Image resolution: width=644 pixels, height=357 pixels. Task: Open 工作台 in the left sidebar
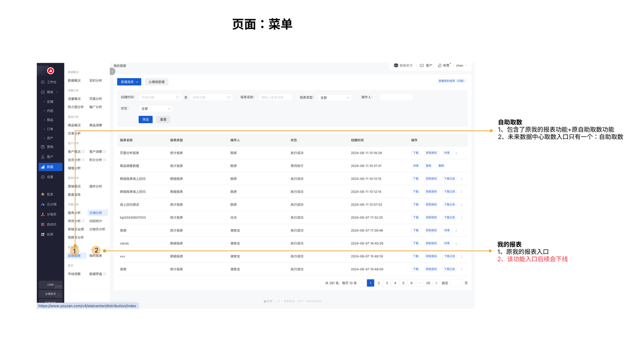(x=49, y=82)
